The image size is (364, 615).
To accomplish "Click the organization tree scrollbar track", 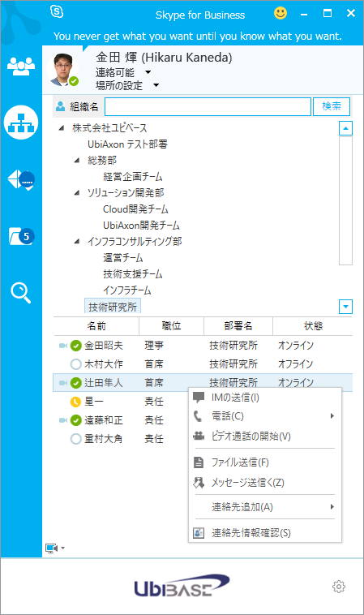I will pos(345,201).
